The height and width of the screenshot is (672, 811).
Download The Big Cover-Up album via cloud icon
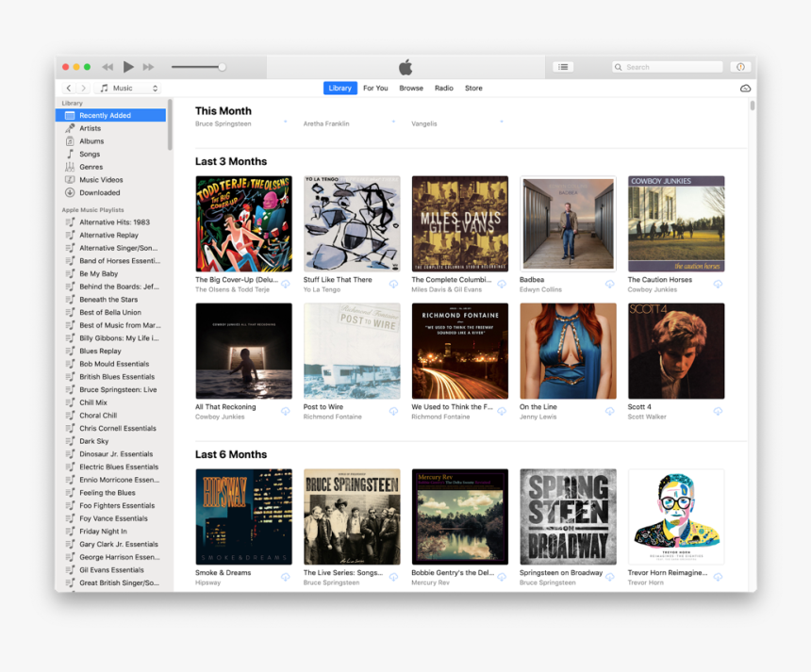286,284
